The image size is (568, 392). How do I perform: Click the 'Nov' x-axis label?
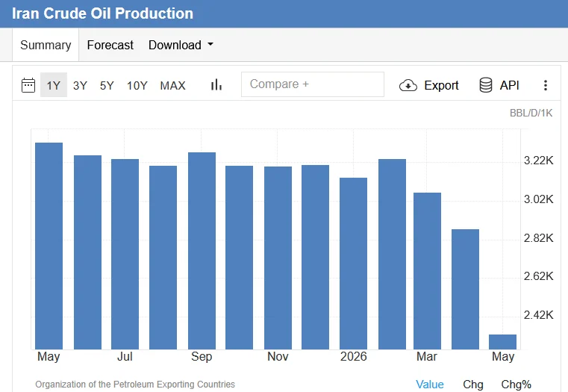[278, 356]
